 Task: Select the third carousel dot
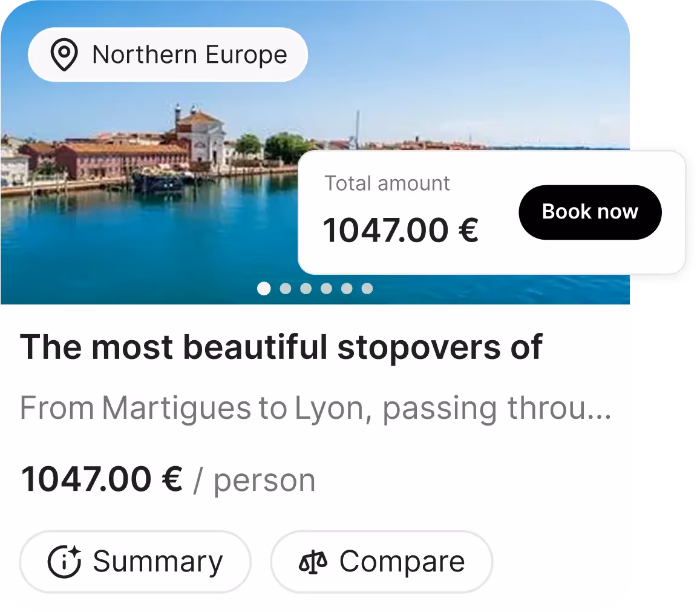(x=306, y=289)
